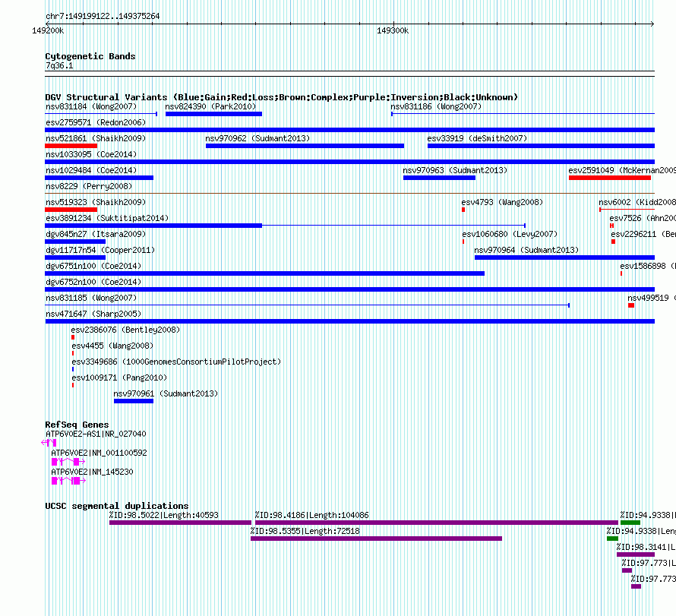Select the nsv824390 (Park2010) blue gain bar

(x=214, y=114)
